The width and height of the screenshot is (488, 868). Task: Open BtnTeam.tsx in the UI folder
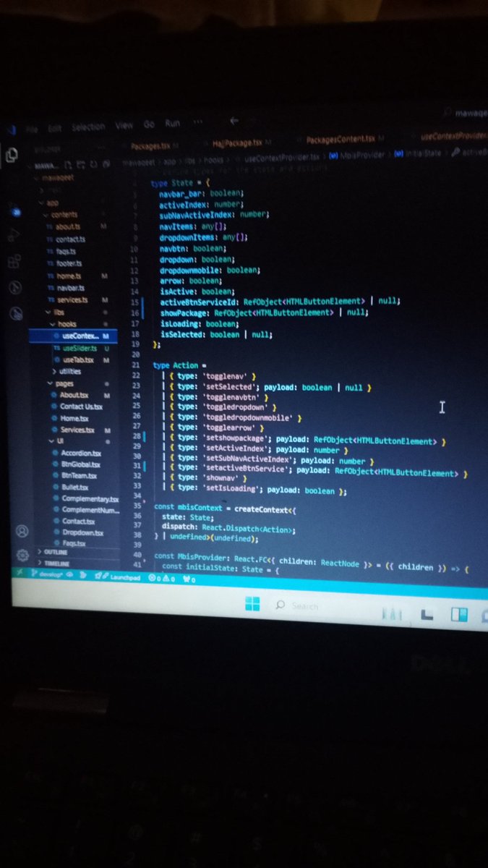point(79,476)
